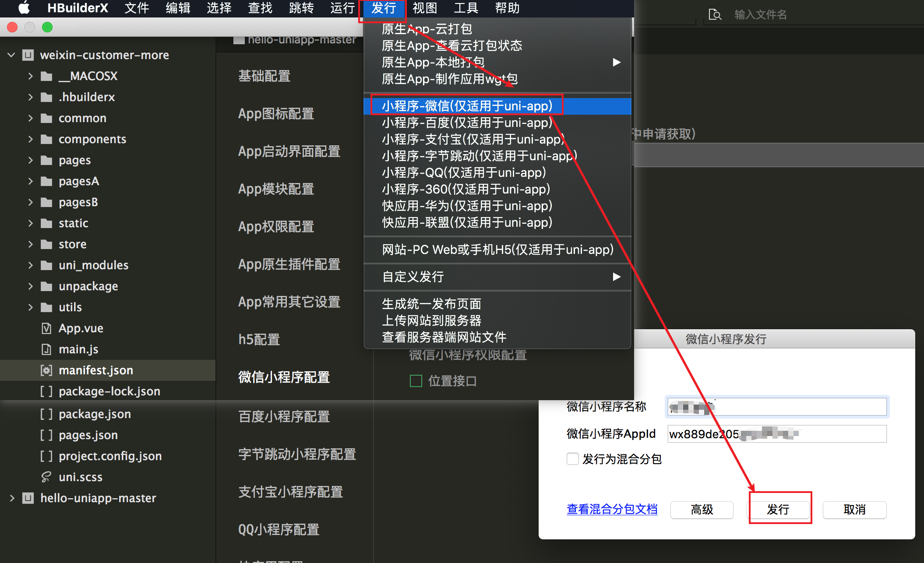Click the file search magnifier icon
This screenshot has height=563, width=924.
click(714, 14)
